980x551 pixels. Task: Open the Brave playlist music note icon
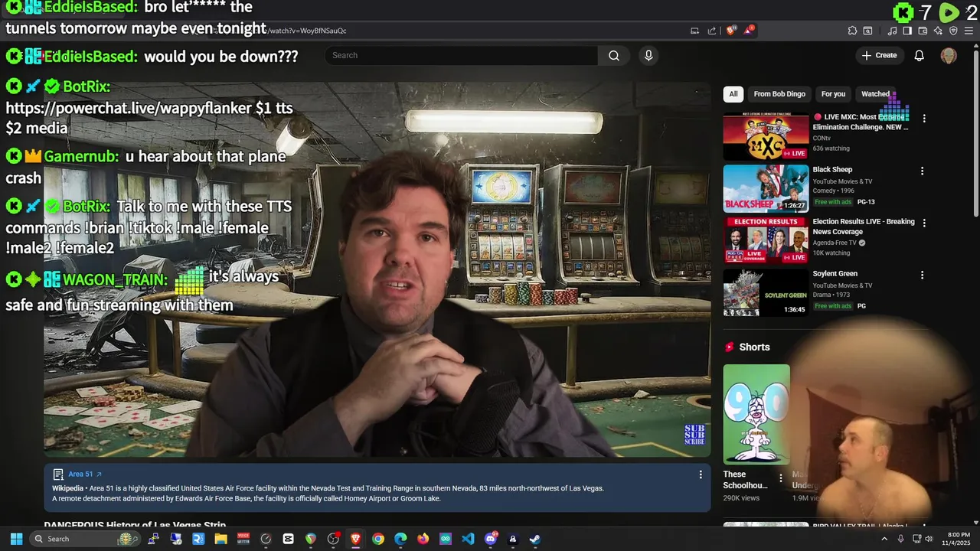[x=892, y=31]
